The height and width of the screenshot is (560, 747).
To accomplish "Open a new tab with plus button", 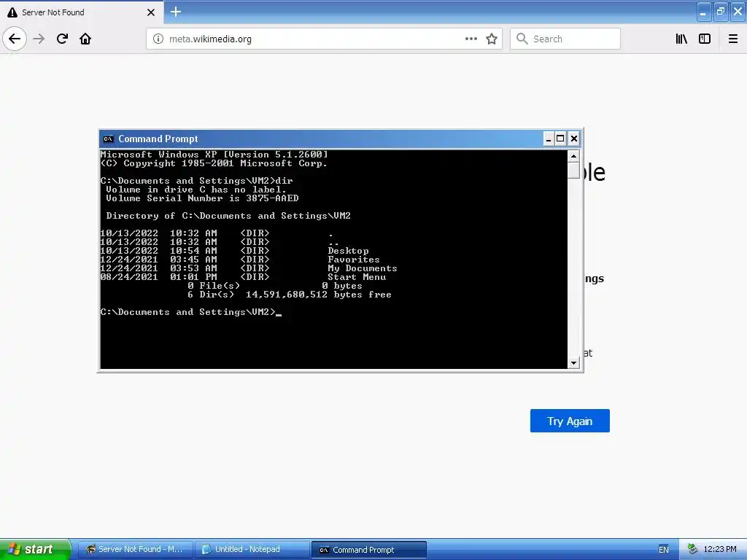I will 176,12.
